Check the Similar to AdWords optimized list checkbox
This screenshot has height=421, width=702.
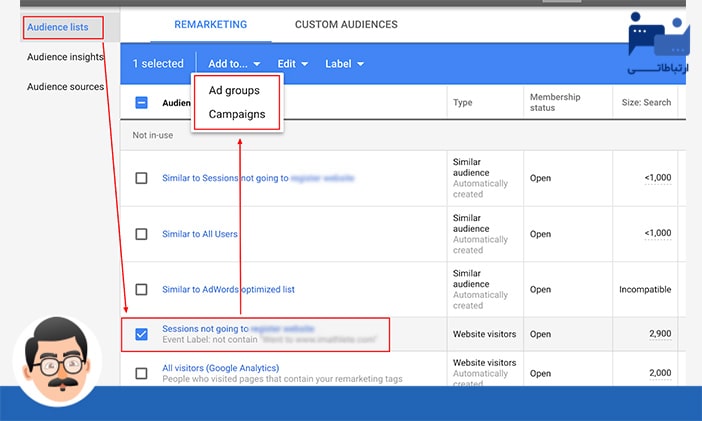point(141,290)
